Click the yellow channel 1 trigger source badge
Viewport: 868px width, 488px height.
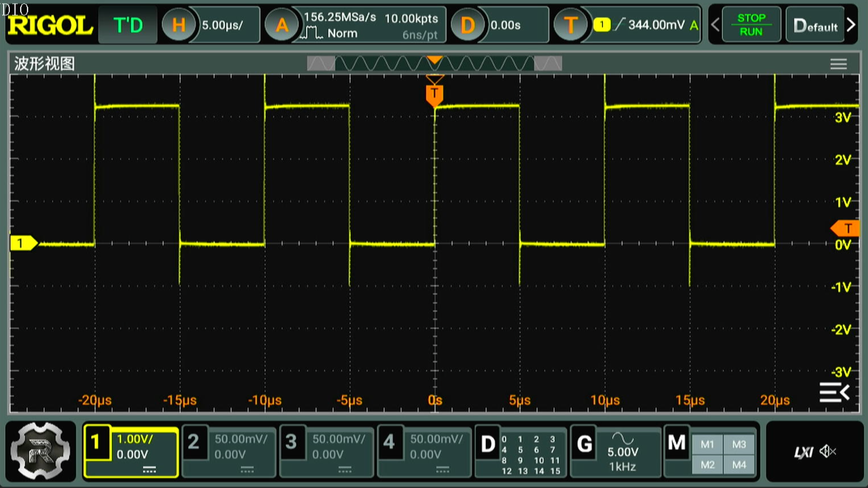point(602,24)
